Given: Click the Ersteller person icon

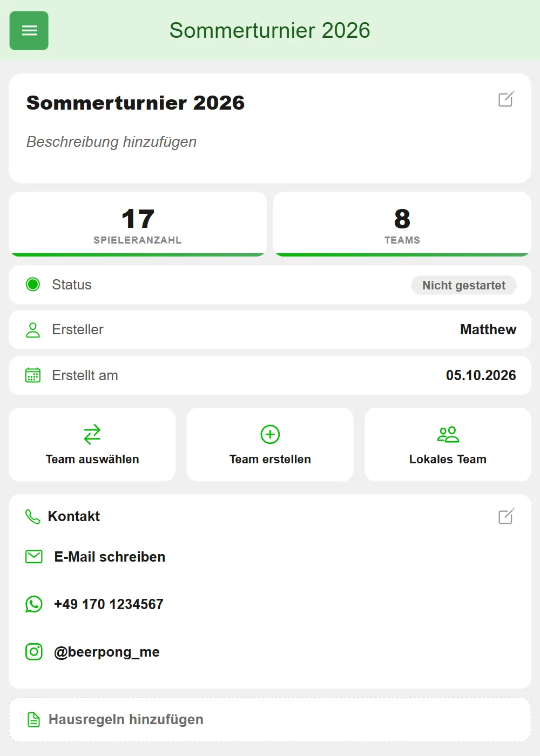Looking at the screenshot, I should click(x=33, y=330).
